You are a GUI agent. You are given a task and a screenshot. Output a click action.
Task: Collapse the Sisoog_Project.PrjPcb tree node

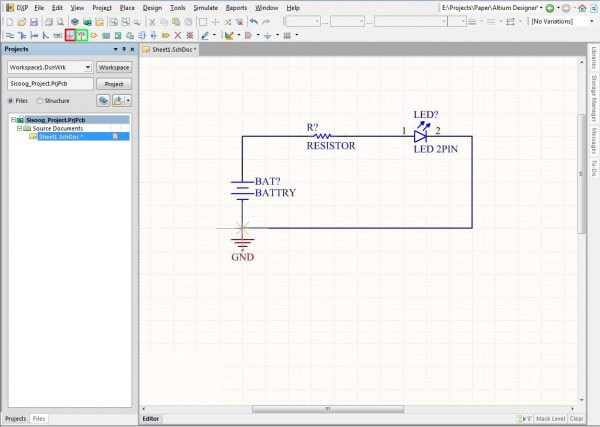tap(13, 120)
